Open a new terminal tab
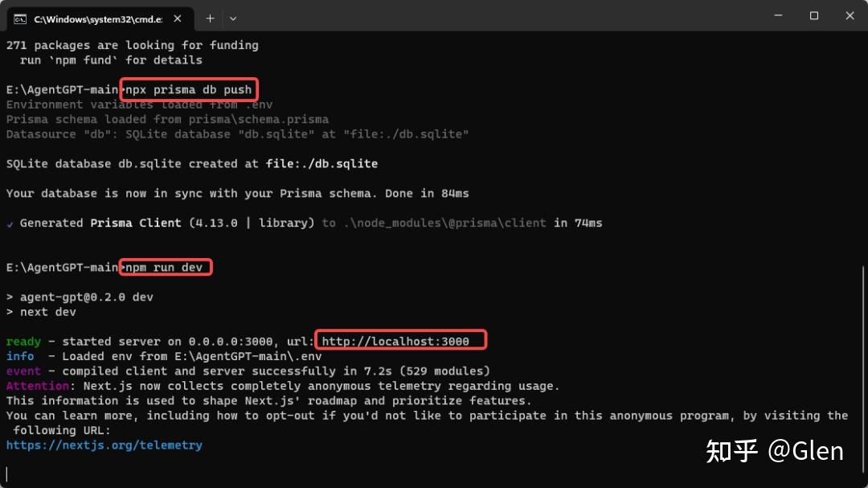The height and width of the screenshot is (488, 868). [210, 18]
